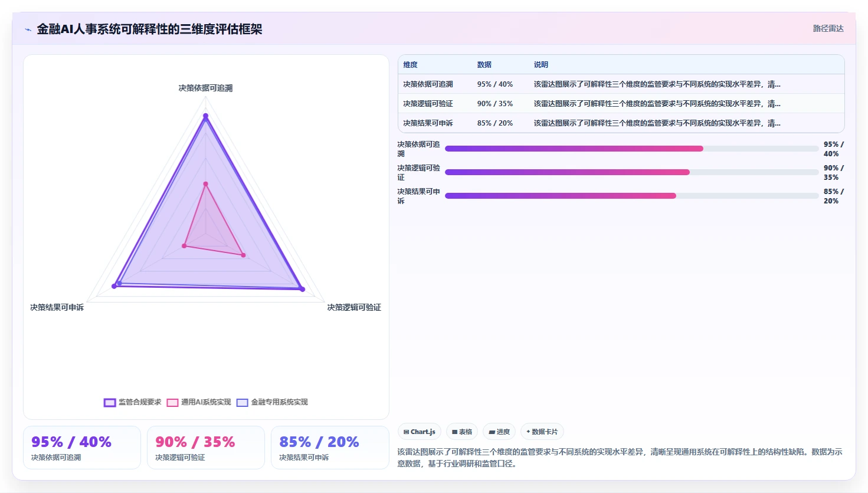This screenshot has height=493, width=868.
Task: Toggle the 金融专用系统实现 legend item
Action: point(272,402)
